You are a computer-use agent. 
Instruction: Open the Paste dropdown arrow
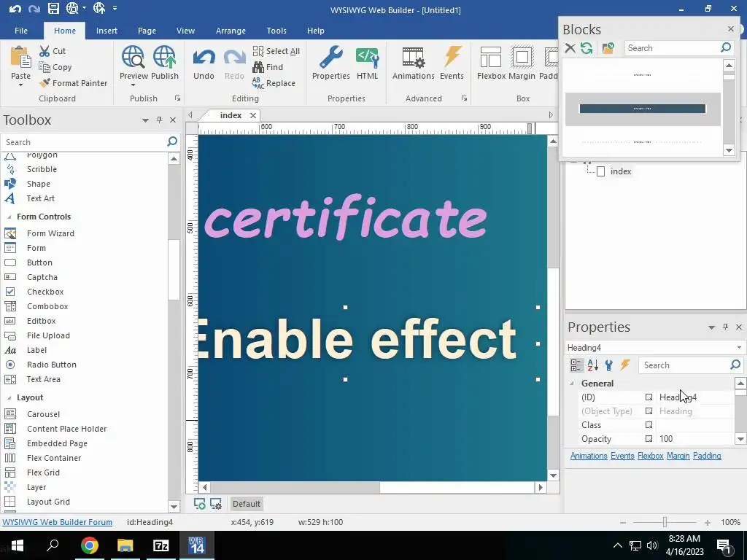[x=20, y=85]
